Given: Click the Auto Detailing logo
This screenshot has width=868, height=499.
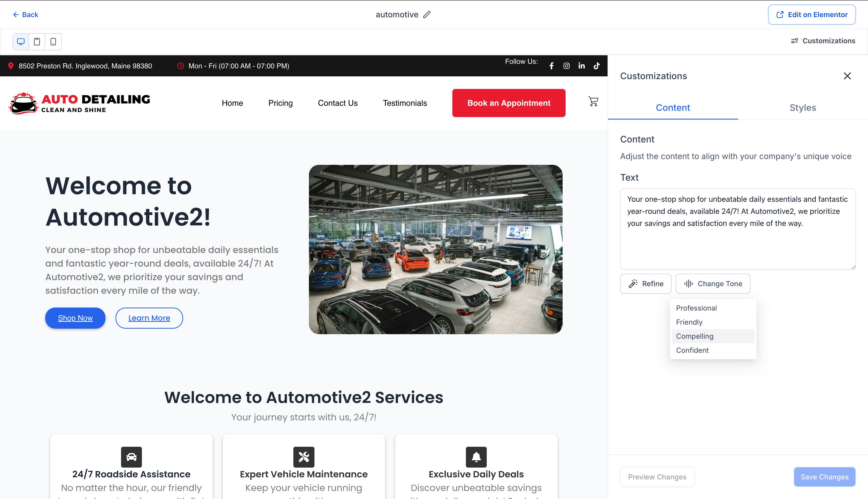Looking at the screenshot, I should point(79,103).
